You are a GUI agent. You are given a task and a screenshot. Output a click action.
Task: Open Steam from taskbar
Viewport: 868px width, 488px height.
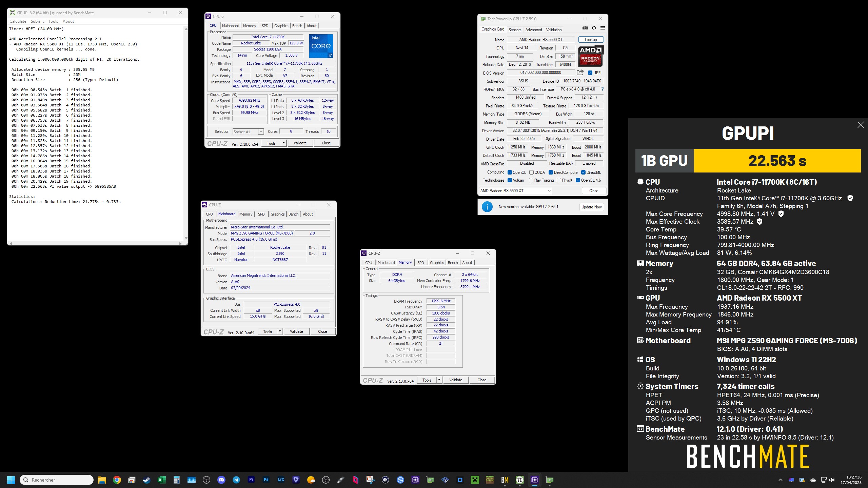(x=146, y=480)
